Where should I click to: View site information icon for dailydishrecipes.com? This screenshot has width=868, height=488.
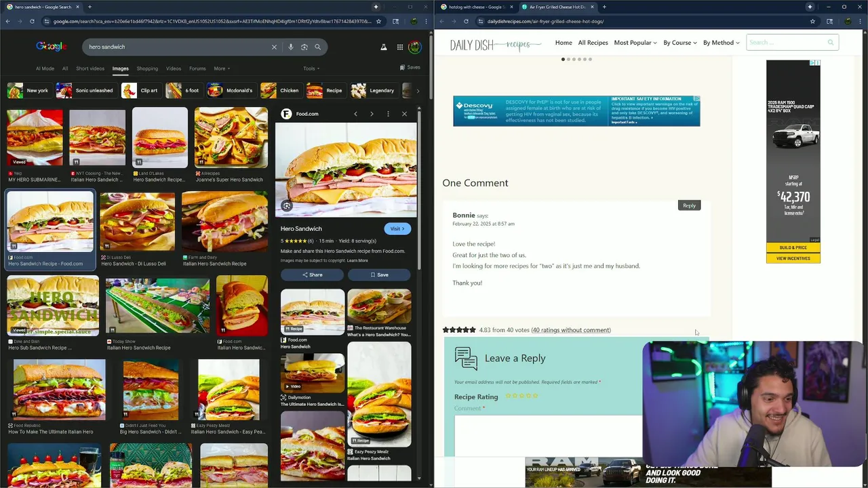480,21
